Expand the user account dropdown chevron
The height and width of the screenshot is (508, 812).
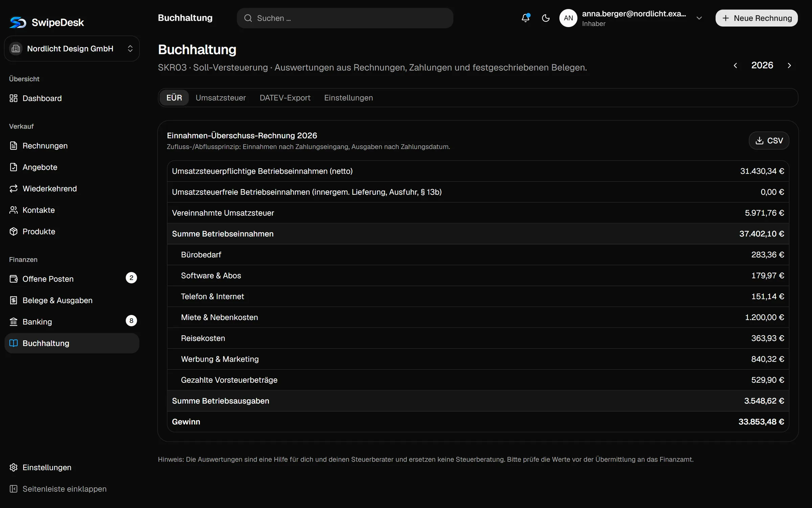coord(699,18)
